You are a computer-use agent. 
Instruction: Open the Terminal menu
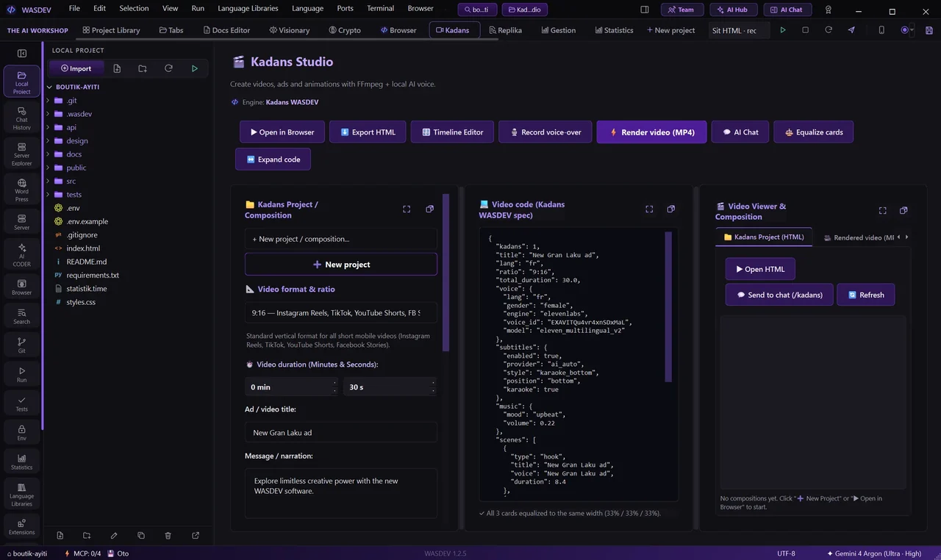pyautogui.click(x=381, y=8)
